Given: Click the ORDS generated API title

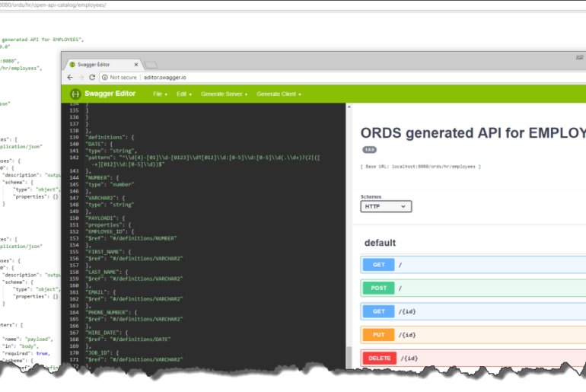Looking at the screenshot, I should tap(473, 133).
